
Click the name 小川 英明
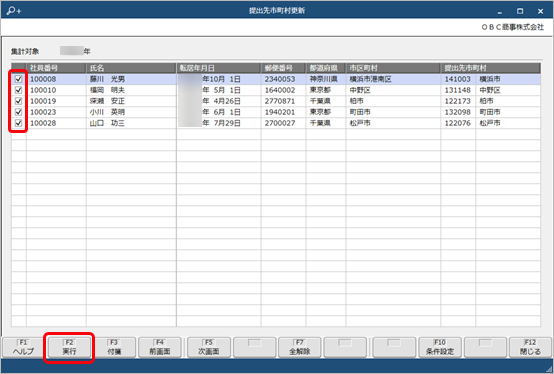coord(107,112)
